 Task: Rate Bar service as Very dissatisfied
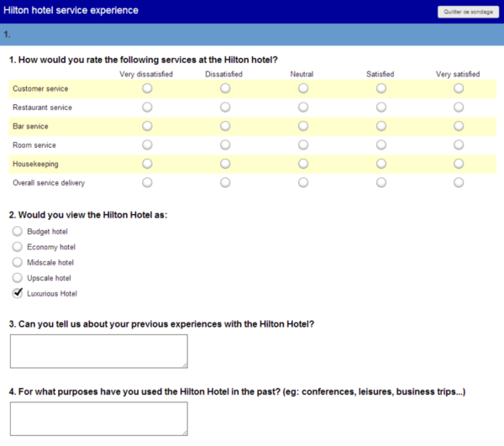pyautogui.click(x=147, y=126)
